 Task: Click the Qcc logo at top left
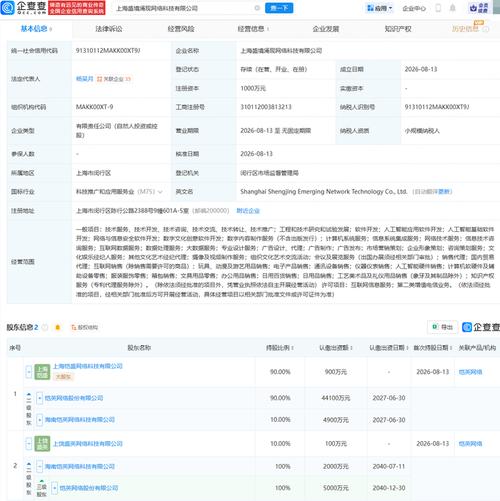click(23, 8)
